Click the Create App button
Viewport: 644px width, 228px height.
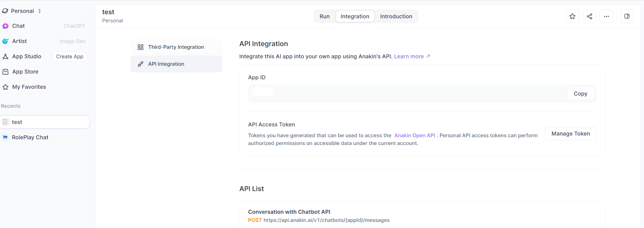point(70,57)
